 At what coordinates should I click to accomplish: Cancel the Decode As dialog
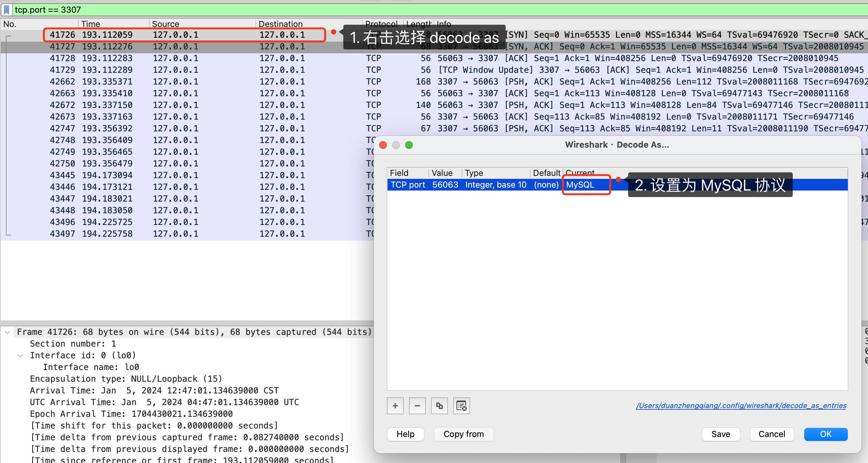771,434
